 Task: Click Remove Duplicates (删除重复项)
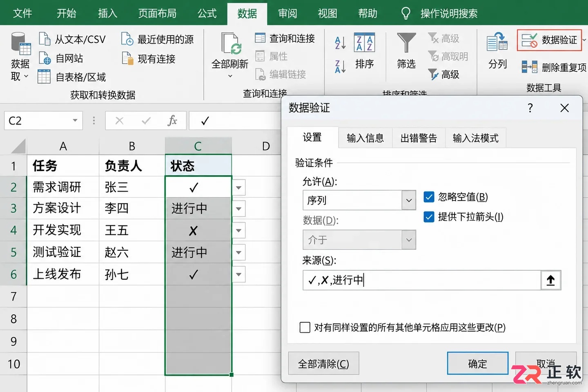tap(553, 67)
